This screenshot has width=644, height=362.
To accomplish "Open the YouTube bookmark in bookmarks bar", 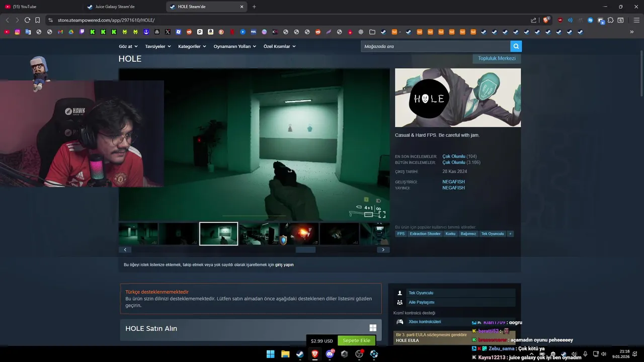I will pyautogui.click(x=7, y=32).
